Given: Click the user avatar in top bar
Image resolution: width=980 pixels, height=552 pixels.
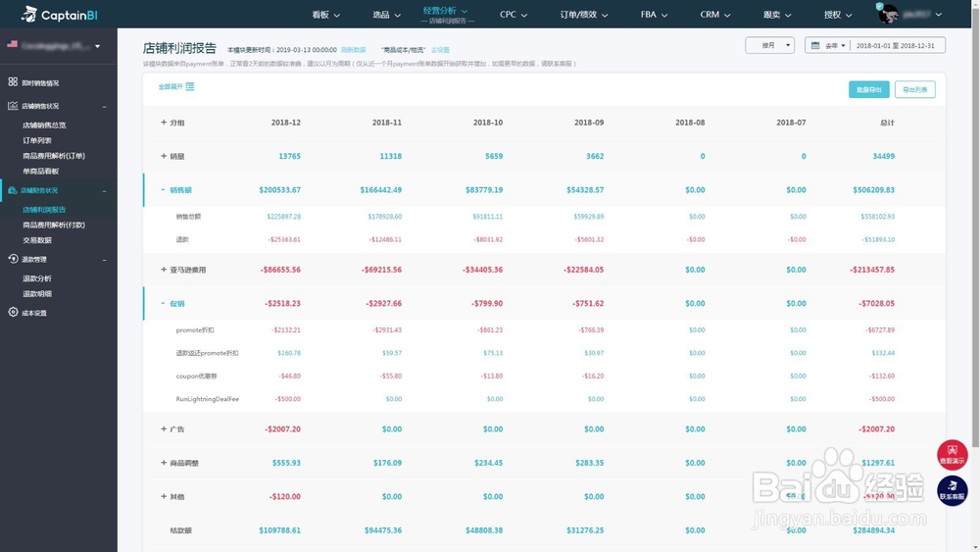Looking at the screenshot, I should pyautogui.click(x=888, y=14).
